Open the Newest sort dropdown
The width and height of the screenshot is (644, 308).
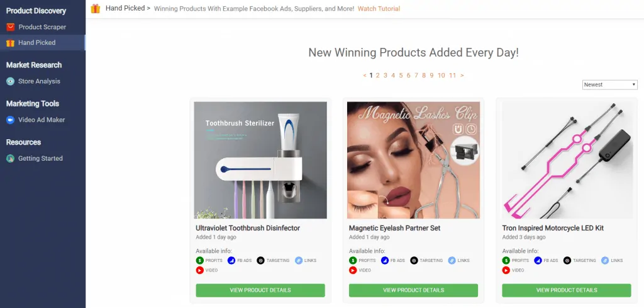tap(609, 84)
